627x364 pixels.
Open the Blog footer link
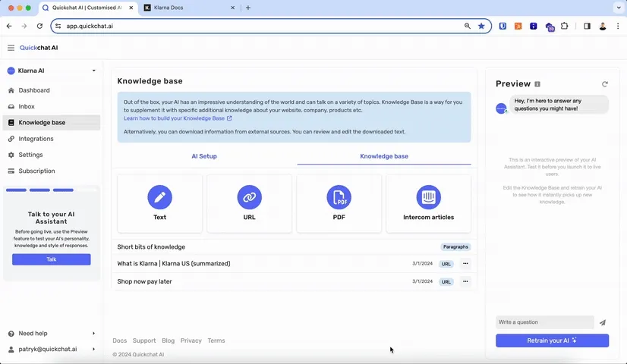click(168, 340)
